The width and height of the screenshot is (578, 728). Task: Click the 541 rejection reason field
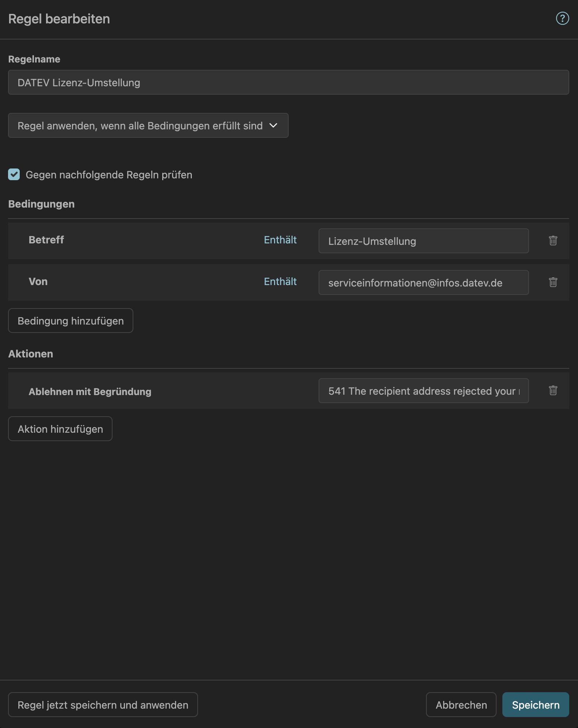(x=423, y=391)
